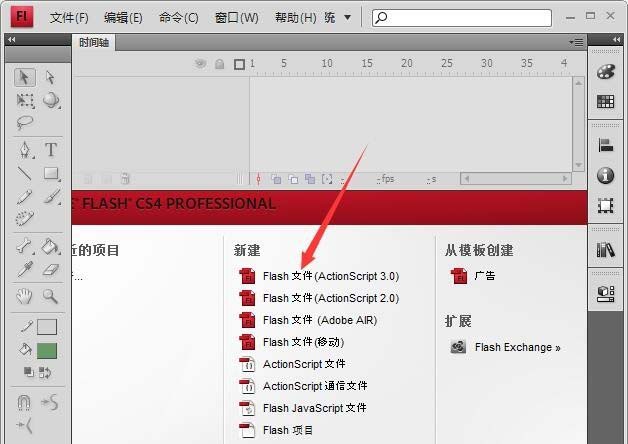The width and height of the screenshot is (628, 444).
Task: Click the Flash Fl application logo
Action: click(22, 16)
